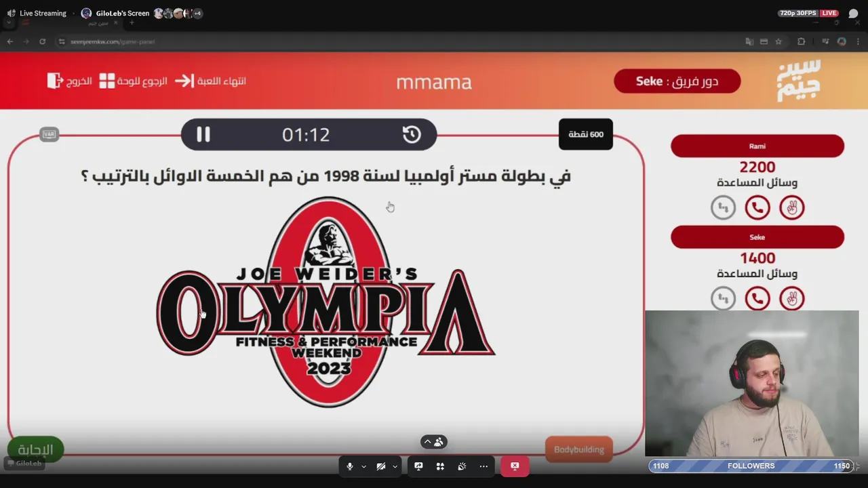Stop watching the stream with red button
The image size is (868, 488).
click(515, 466)
